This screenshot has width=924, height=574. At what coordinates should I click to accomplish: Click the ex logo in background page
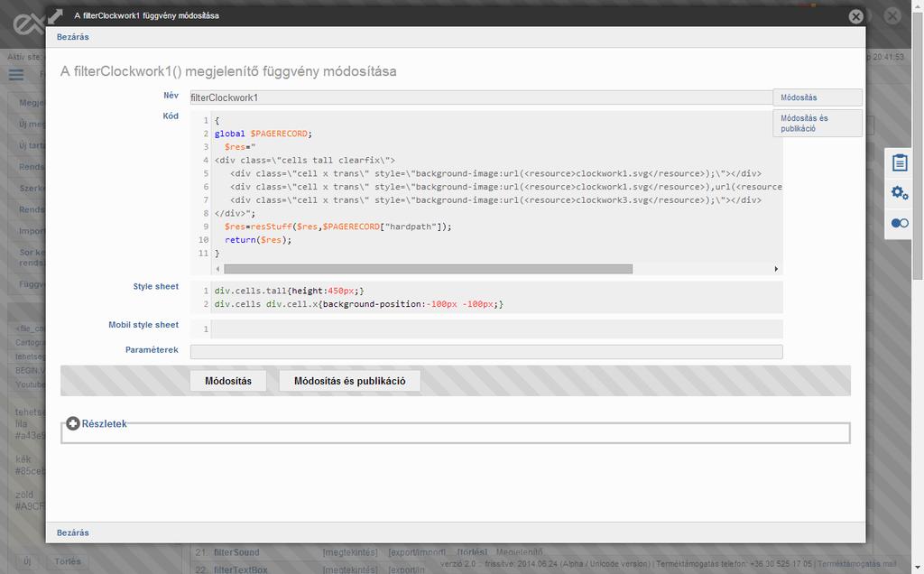[x=28, y=24]
